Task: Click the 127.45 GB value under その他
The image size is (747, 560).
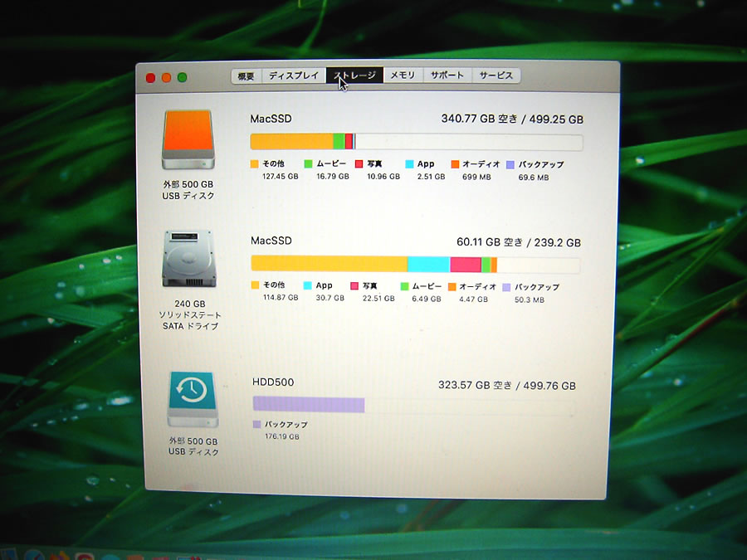Action: point(281,176)
